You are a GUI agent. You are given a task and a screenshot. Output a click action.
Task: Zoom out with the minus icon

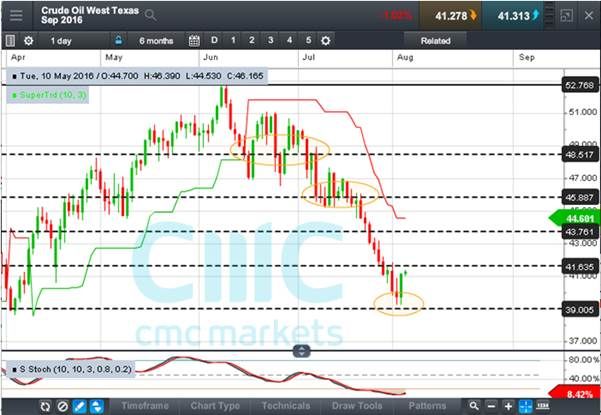coord(491,406)
